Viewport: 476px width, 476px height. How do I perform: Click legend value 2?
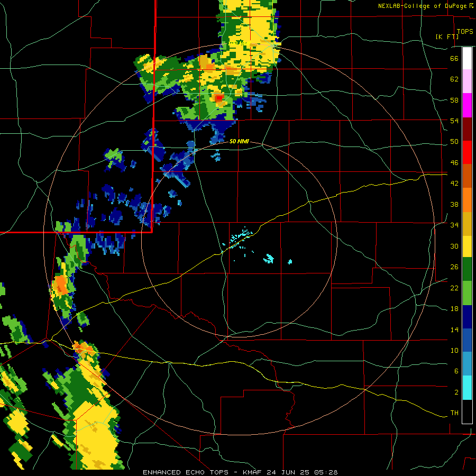point(456,392)
